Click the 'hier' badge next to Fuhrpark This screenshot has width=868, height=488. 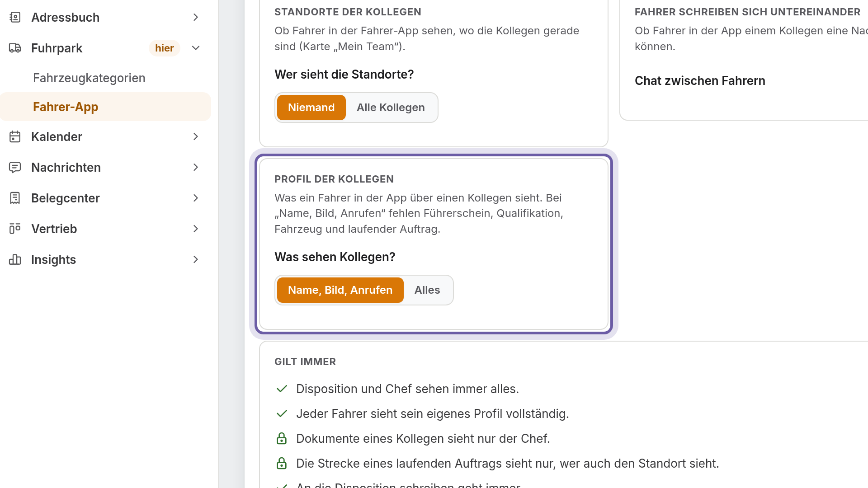165,48
